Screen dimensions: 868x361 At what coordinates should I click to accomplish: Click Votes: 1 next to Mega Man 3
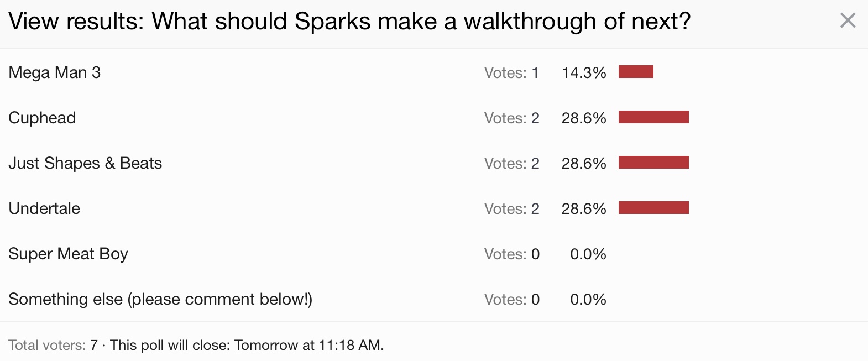click(511, 73)
